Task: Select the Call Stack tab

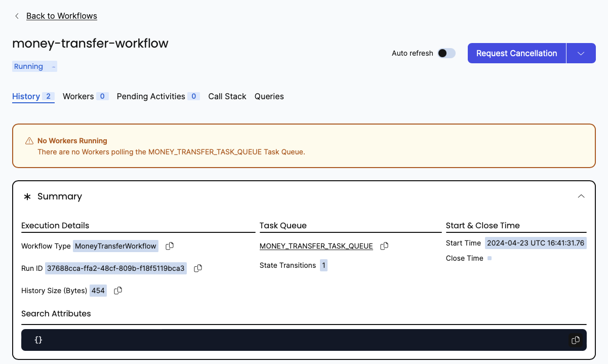Action: pyautogui.click(x=227, y=96)
